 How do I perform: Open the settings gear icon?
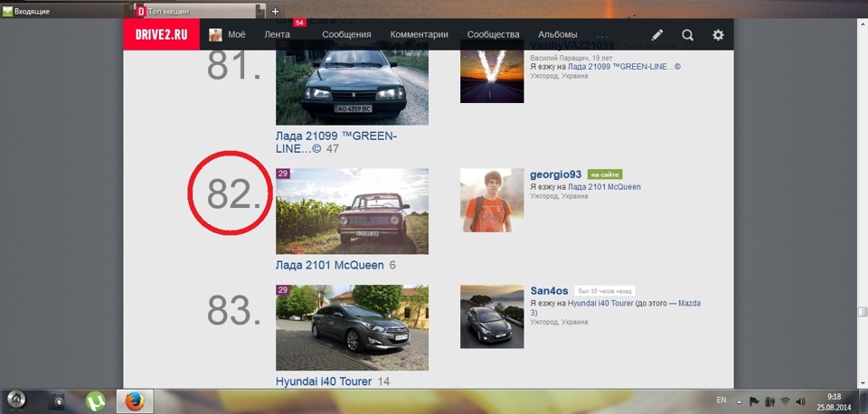[x=718, y=35]
